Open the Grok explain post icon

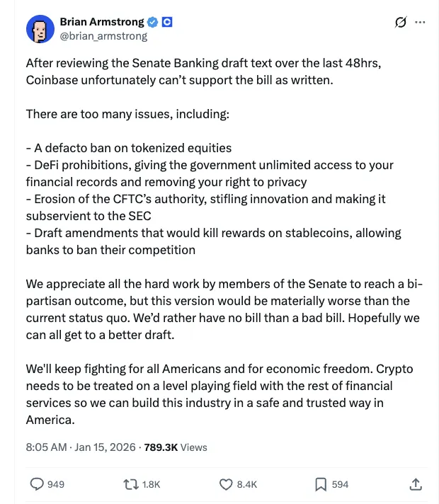point(401,22)
